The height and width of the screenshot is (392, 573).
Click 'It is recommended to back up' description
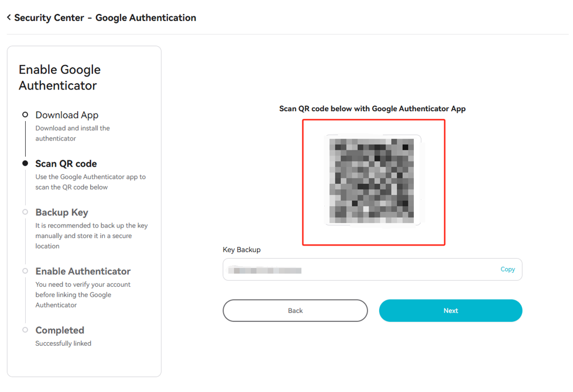pos(92,236)
